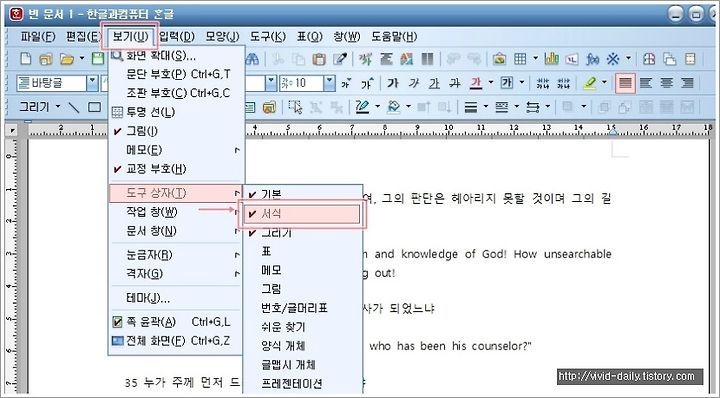Viewport: 720px width, 398px height.
Task: Expand the 눈금자(R) submenu
Action: [x=174, y=254]
